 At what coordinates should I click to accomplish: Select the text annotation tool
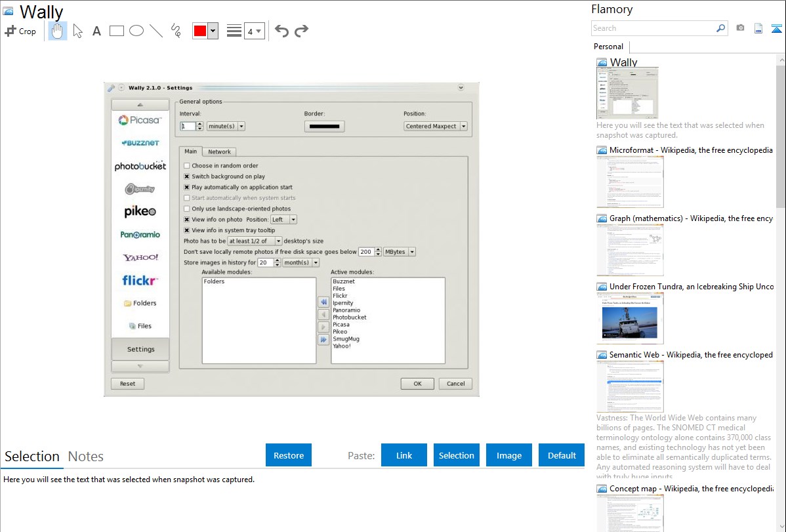(96, 31)
